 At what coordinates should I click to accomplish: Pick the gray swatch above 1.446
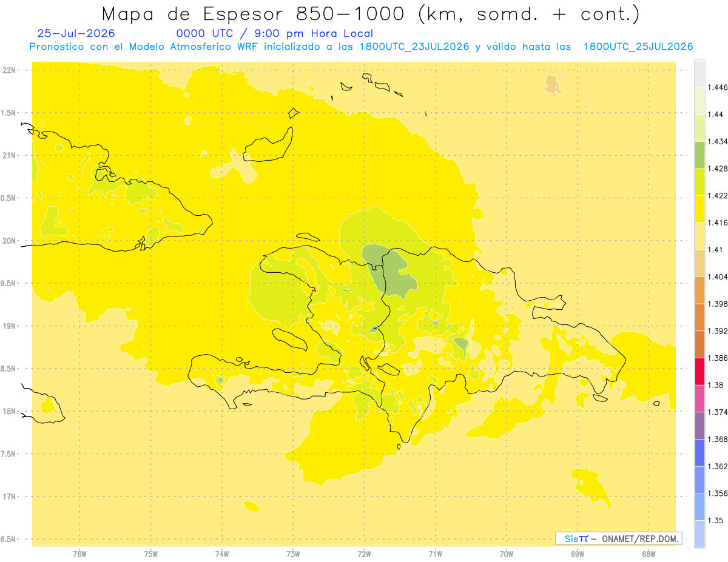tap(699, 74)
